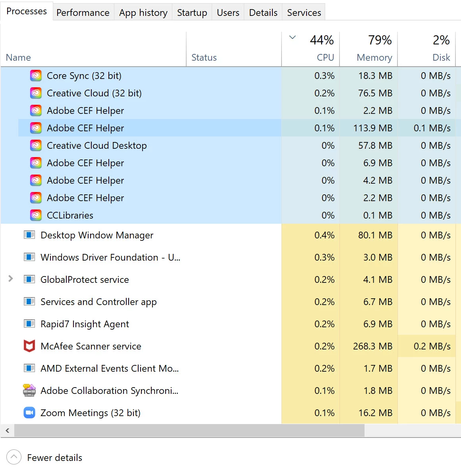Click the horizontal scrollbar thumb

189,430
